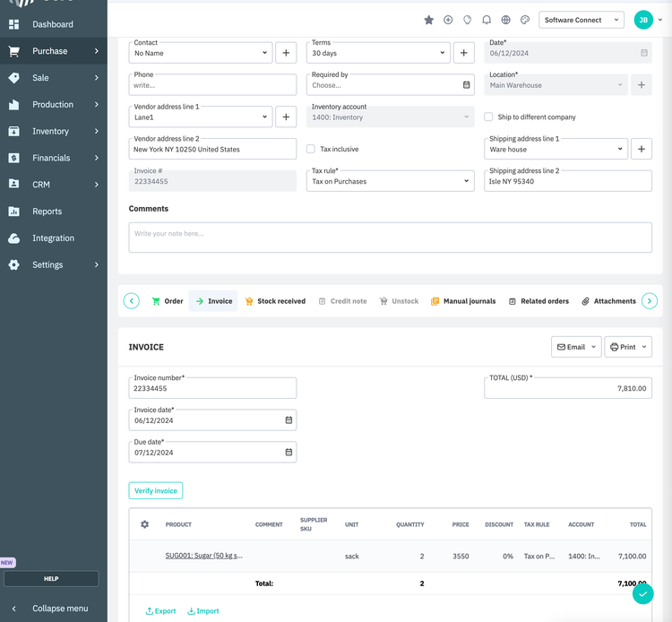Click the Comments text field
The height and width of the screenshot is (622, 672).
[390, 238]
